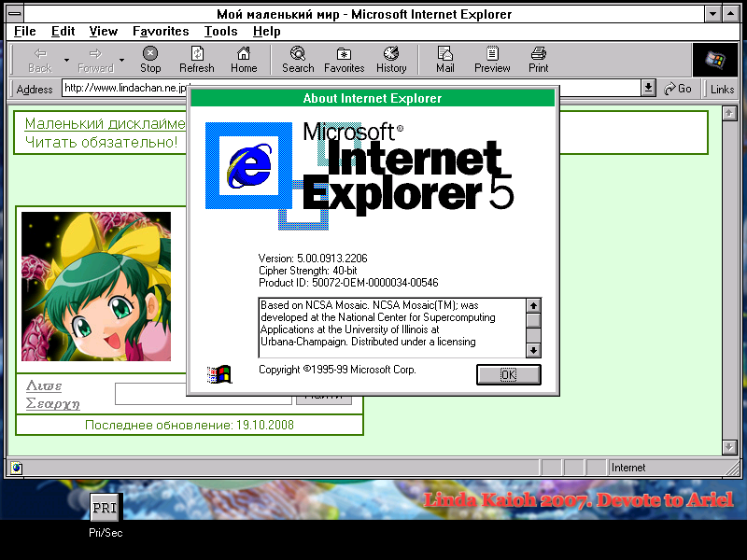Open the Mail toolbar button

tap(445, 60)
